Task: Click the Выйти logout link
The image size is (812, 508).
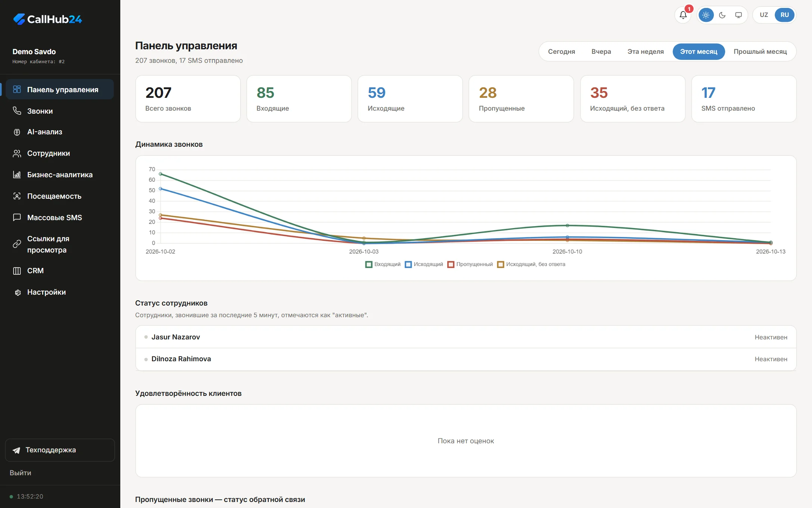Action: coord(20,473)
